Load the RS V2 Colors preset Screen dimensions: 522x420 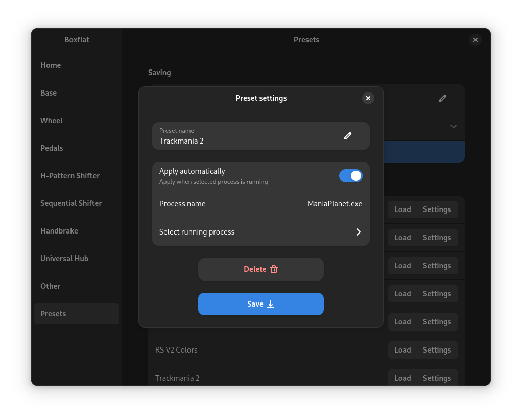point(402,350)
